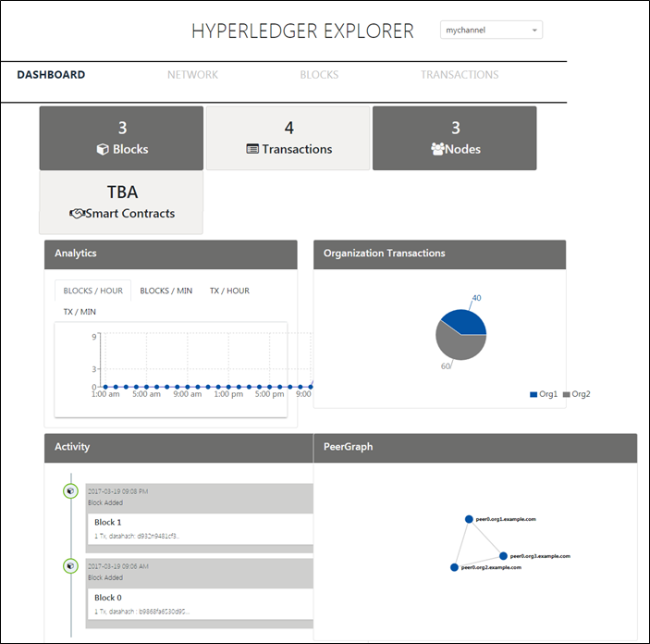Click the Smart Contracts handshake icon
Image resolution: width=650 pixels, height=644 pixels.
click(x=77, y=214)
